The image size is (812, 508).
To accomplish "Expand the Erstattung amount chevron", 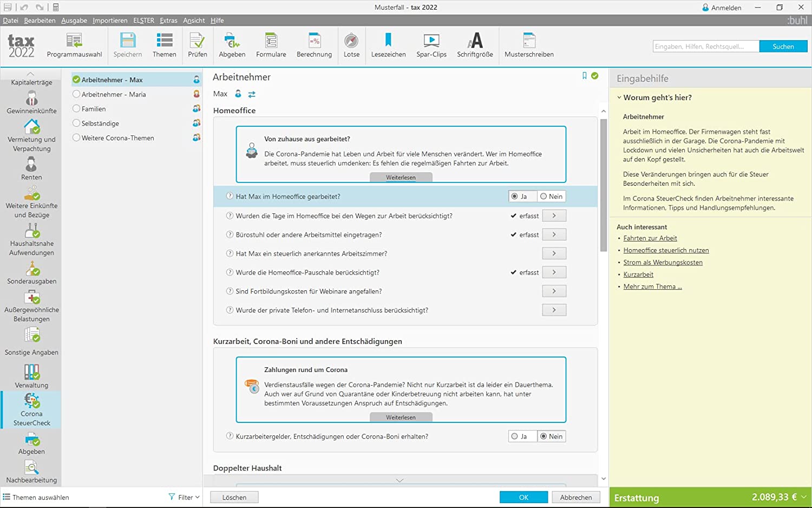I will (804, 497).
